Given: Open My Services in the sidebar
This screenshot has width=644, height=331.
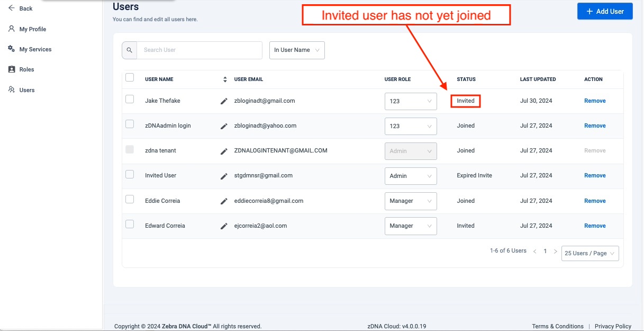Looking at the screenshot, I should pyautogui.click(x=35, y=49).
